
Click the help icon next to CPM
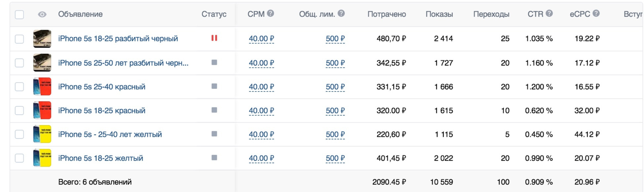point(270,14)
